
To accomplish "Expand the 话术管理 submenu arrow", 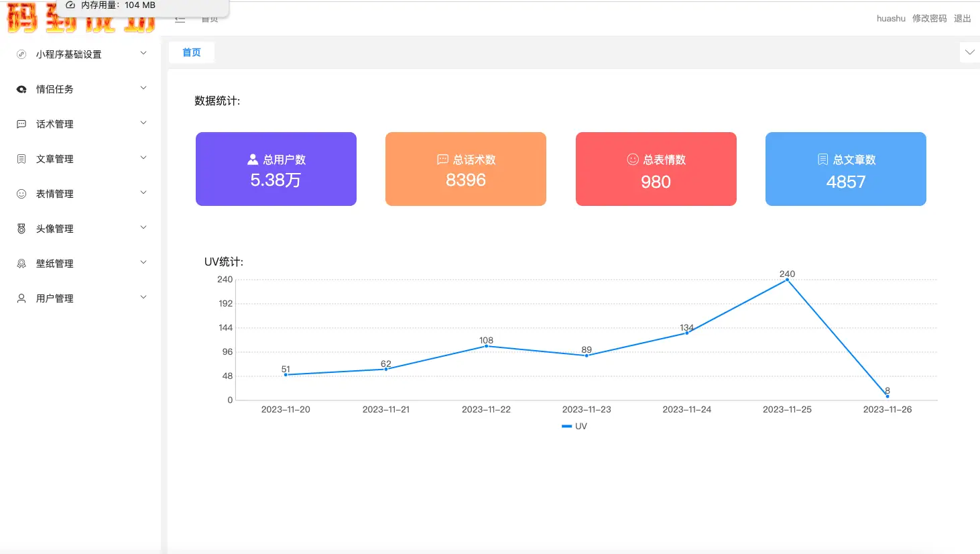I will pos(143,123).
